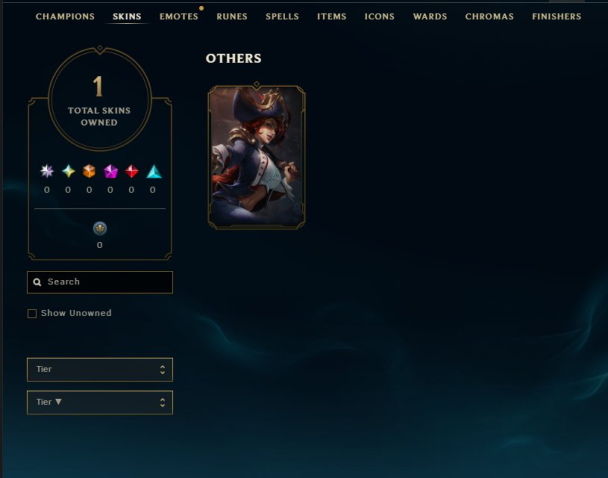Image resolution: width=608 pixels, height=478 pixels.
Task: Click the white-purple star skin tier gem
Action: [x=47, y=171]
